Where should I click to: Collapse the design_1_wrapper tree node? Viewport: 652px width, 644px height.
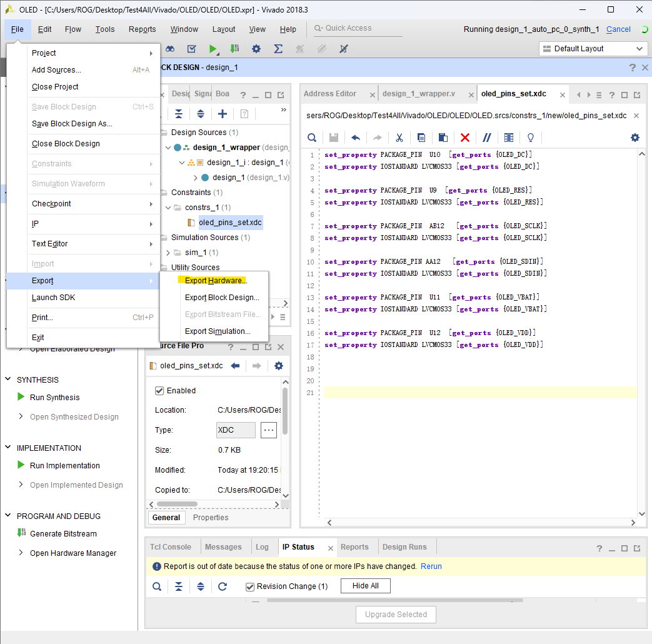168,148
